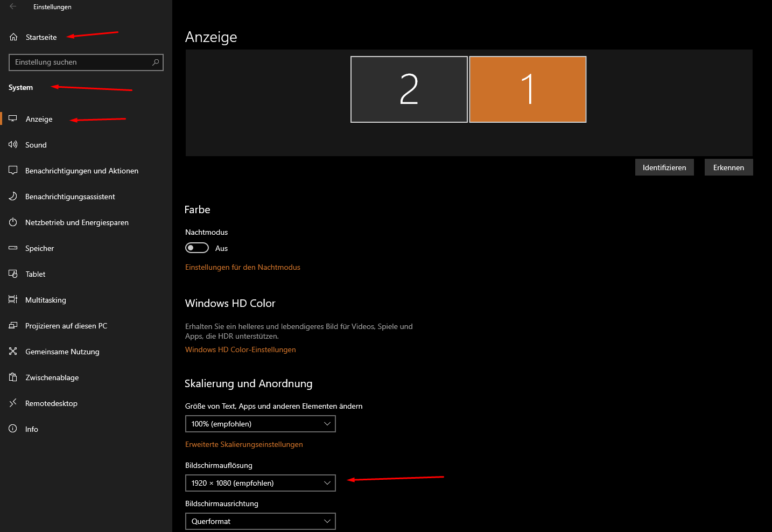Screen dimensions: 772x532
Task: Go to Projizieren auf diesen PC
Action: point(66,326)
